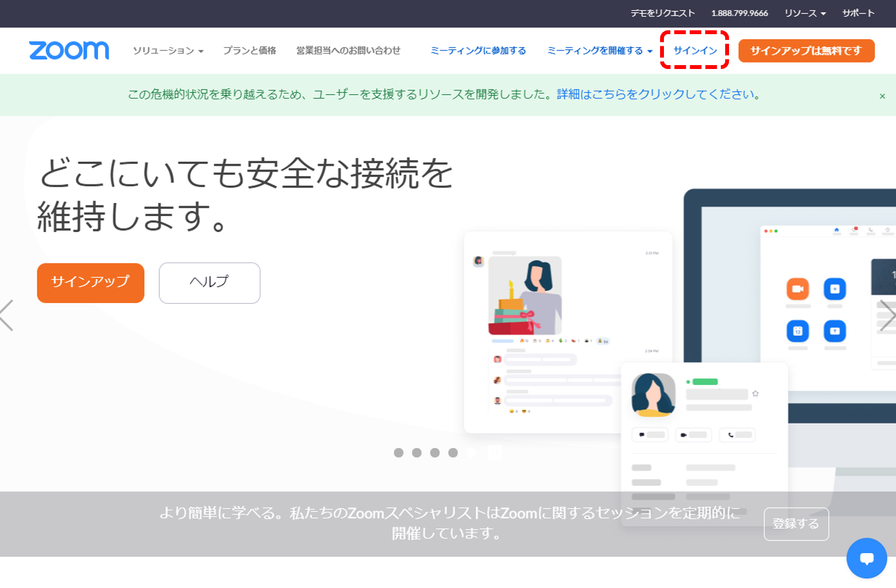Open 営業担当へのお問い合わせ link

348,50
